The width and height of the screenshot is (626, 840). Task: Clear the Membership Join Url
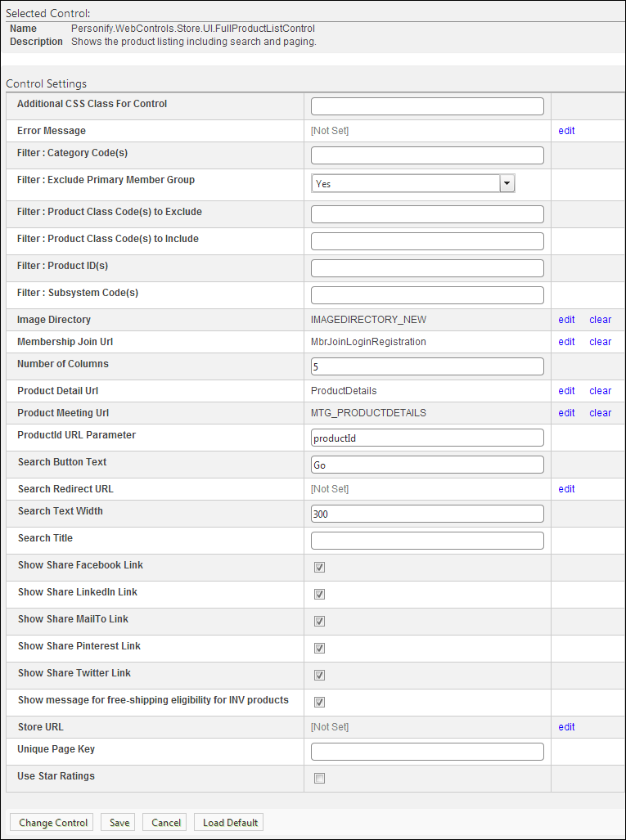pyautogui.click(x=601, y=342)
